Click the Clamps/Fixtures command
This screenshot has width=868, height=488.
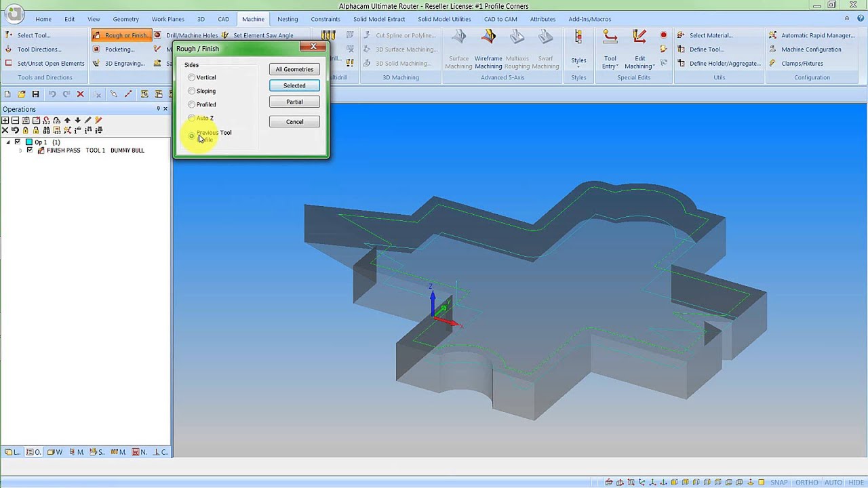796,64
